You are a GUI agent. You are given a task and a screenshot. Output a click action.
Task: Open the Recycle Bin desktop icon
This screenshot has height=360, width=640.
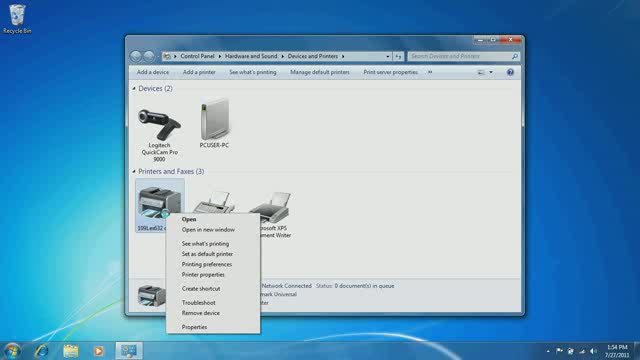(17, 19)
